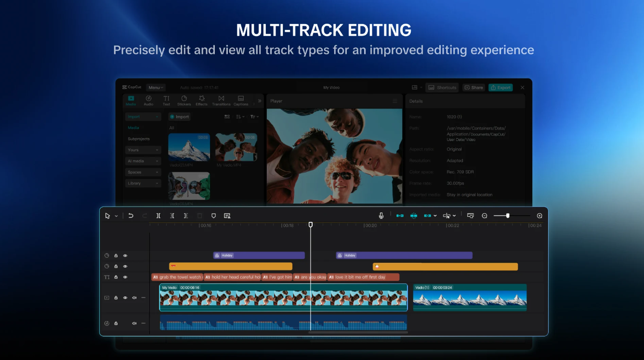Toggle auto snapping icon in timeline toolbar
Viewport: 644px width, 360px height.
[x=414, y=216]
